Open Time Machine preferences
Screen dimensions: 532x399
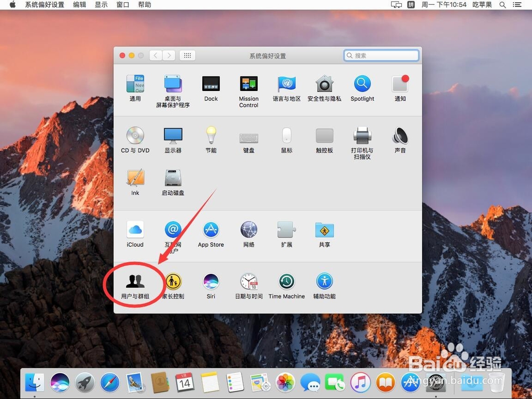coord(287,286)
